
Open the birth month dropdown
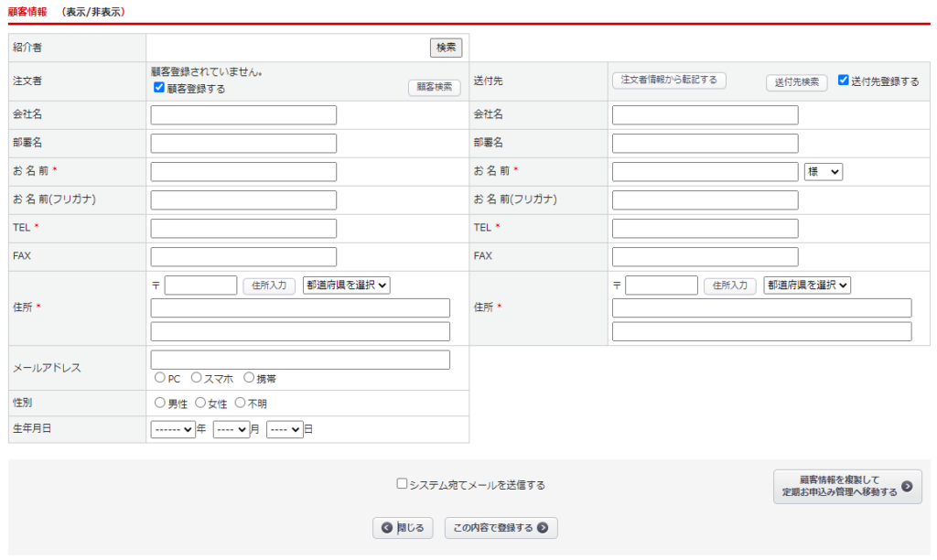[x=231, y=428]
